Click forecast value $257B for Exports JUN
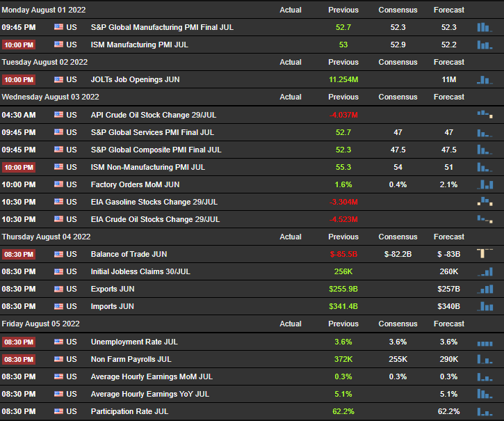This screenshot has height=421, width=504. (448, 289)
